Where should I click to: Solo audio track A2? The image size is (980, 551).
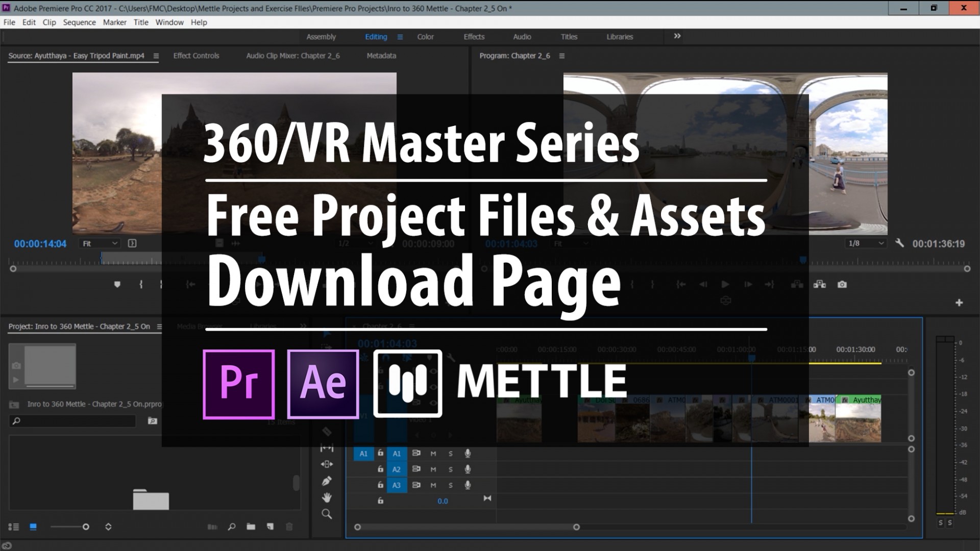click(451, 469)
